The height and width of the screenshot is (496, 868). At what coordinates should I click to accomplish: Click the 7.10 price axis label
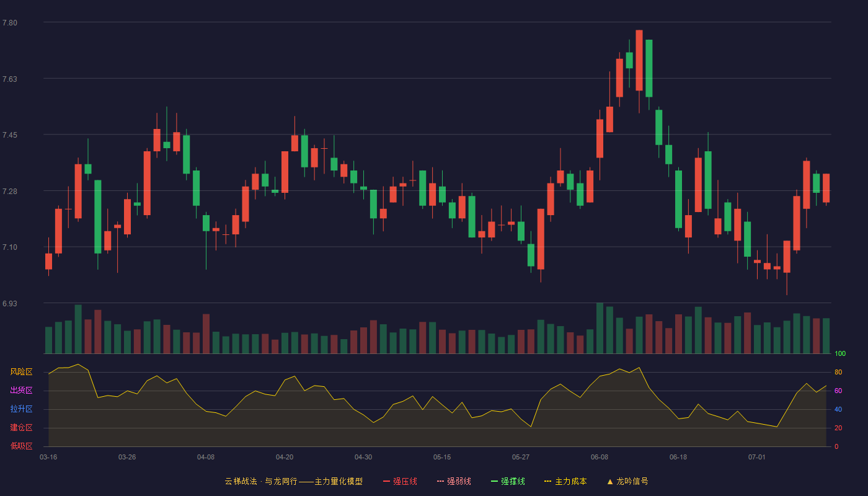pos(10,247)
